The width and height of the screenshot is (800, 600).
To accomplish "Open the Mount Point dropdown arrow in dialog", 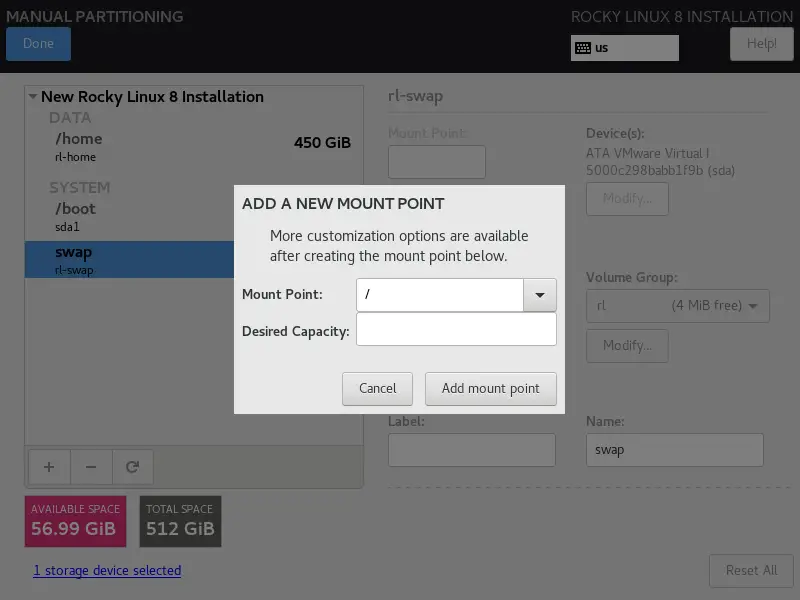I will 539,295.
